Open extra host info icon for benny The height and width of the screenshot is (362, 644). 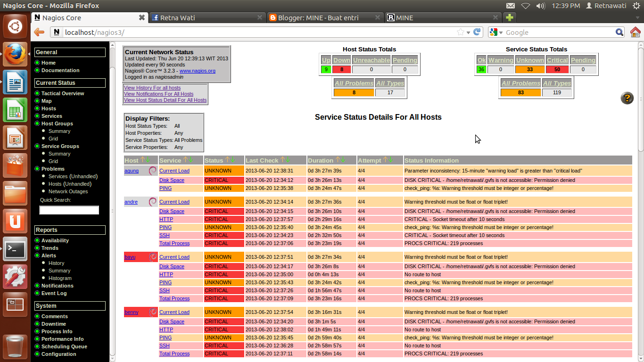tap(153, 312)
